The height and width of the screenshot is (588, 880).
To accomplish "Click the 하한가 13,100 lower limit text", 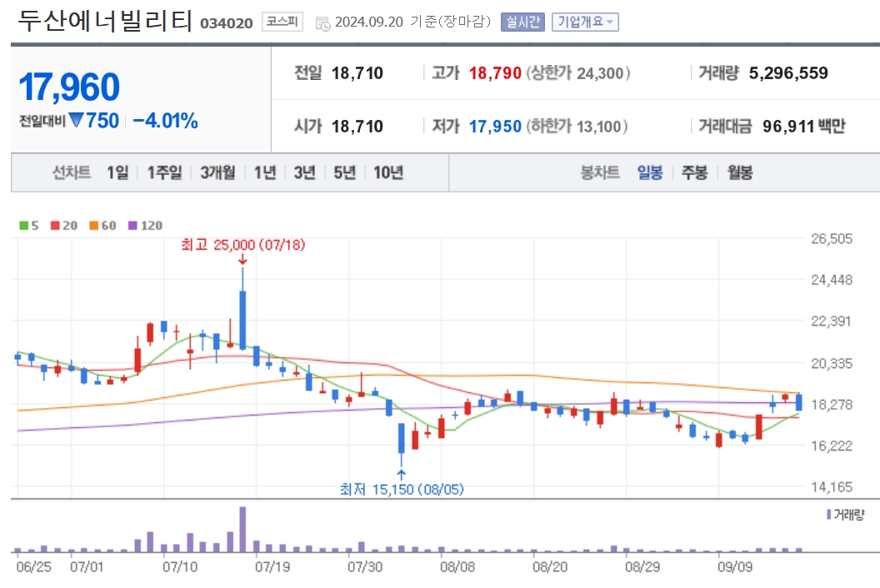I will (x=577, y=127).
